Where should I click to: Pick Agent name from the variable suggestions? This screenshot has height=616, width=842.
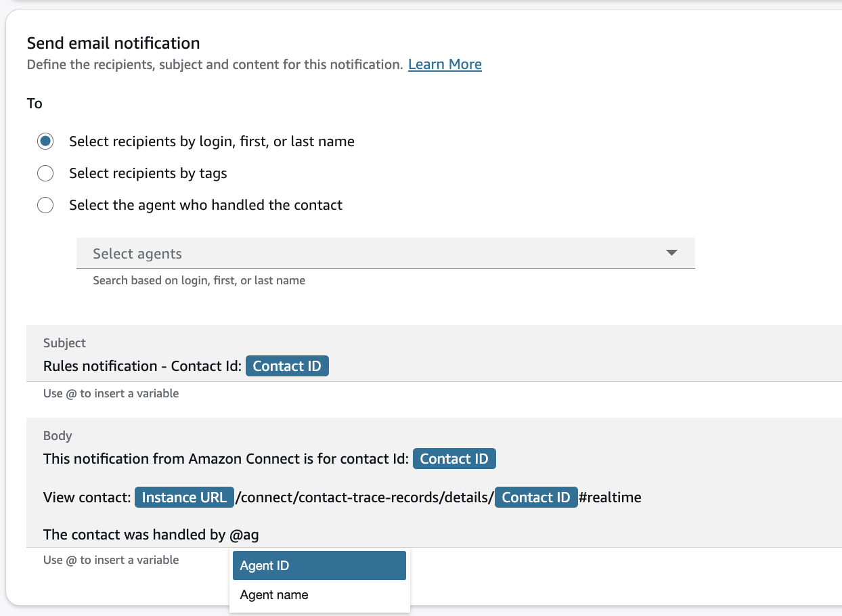point(274,595)
